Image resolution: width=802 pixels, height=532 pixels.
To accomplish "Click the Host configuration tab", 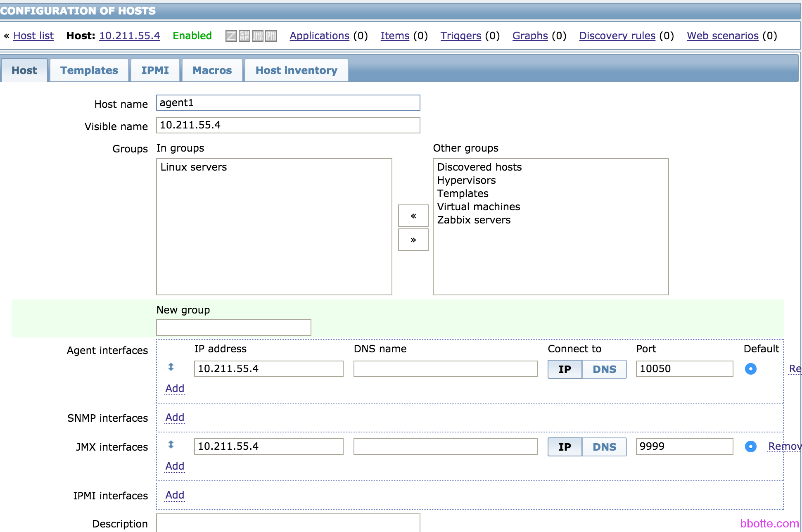I will (24, 71).
